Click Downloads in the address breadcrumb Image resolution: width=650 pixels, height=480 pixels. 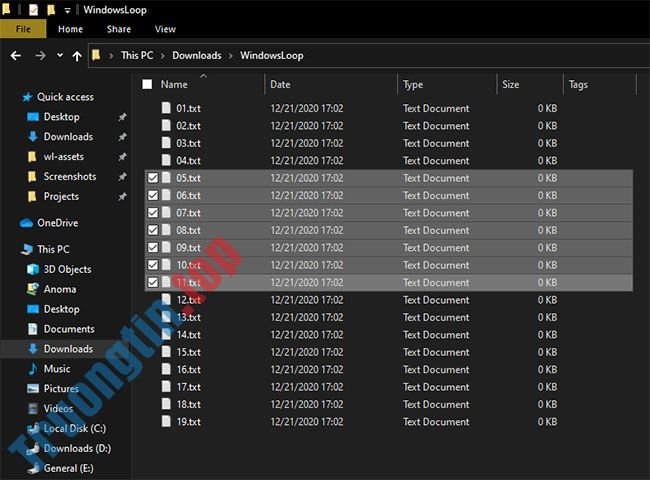[x=197, y=56]
